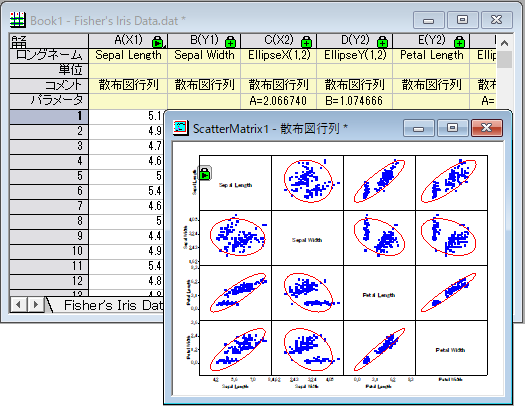Click the A-Z select-all corner cell in worksheet
The width and height of the screenshot is (525, 406).
[x=49, y=41]
